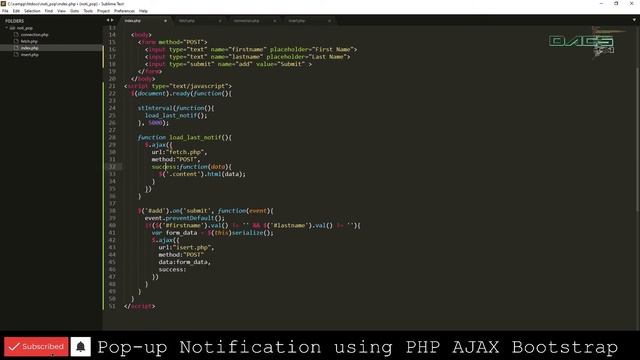Click the notification bell icon
640x360 pixels.
pyautogui.click(x=80, y=347)
